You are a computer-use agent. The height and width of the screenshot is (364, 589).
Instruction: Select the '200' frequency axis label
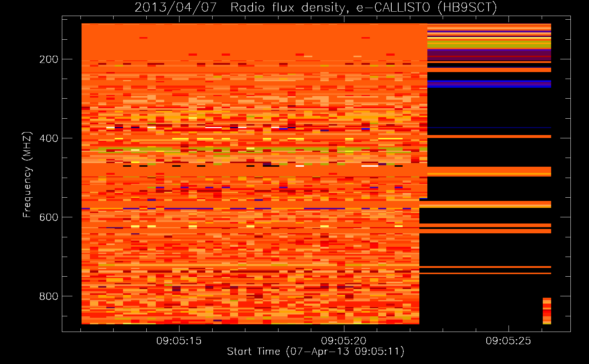(x=49, y=59)
